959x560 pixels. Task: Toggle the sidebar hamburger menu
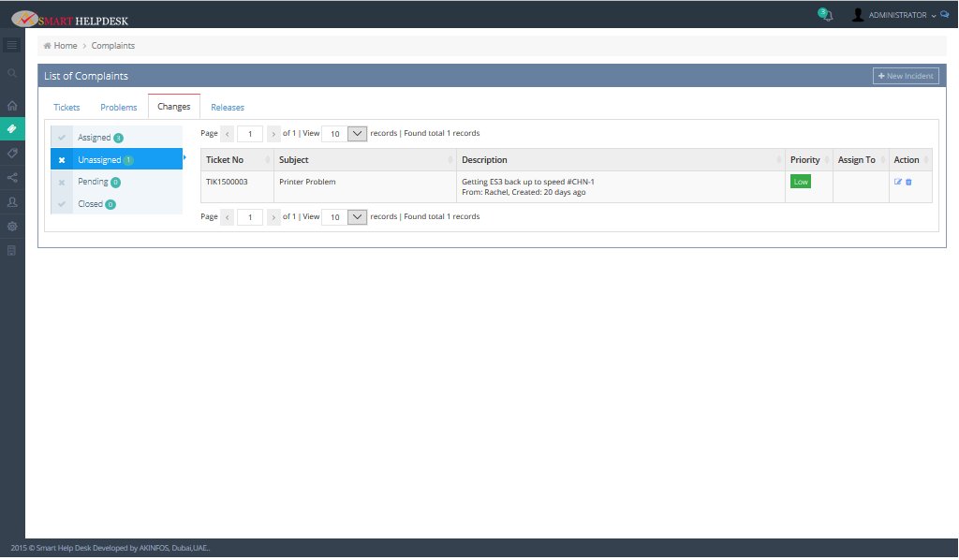12,44
